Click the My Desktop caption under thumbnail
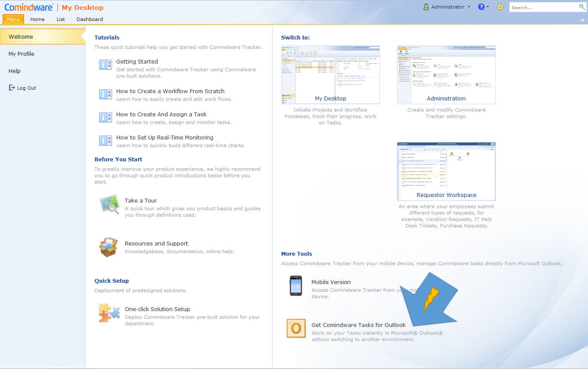Viewport: 588px width, 369px height. (330, 98)
